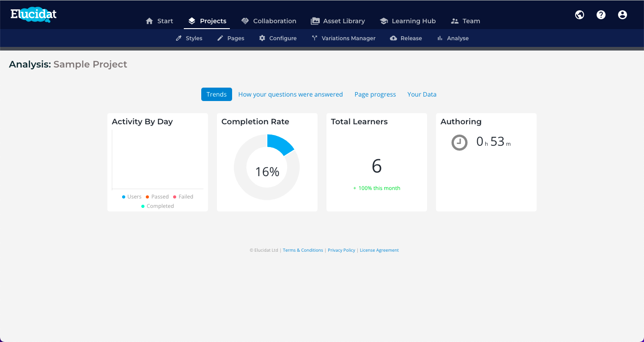Viewport: 644px width, 342px height.
Task: Select Analyse in project submenu
Action: click(x=453, y=38)
